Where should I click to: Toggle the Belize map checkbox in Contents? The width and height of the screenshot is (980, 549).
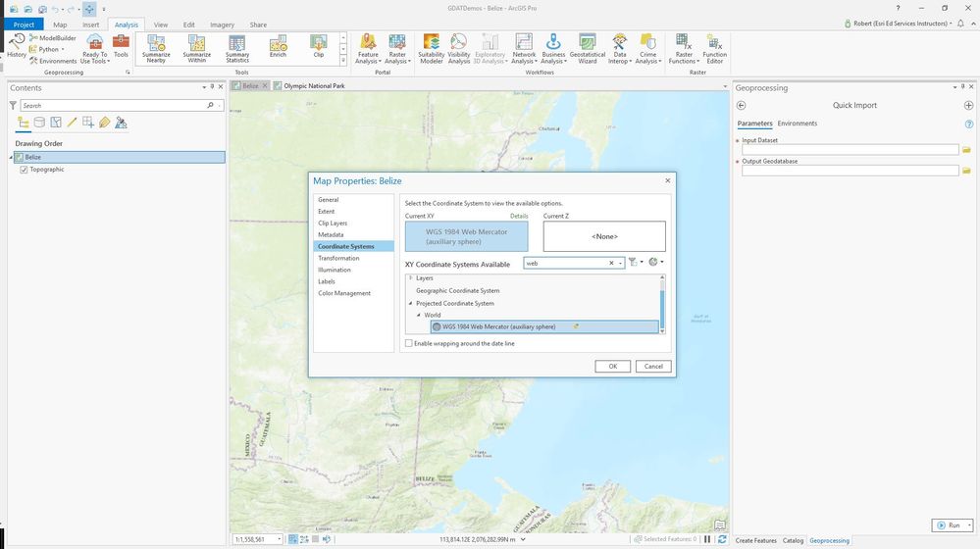click(20, 157)
